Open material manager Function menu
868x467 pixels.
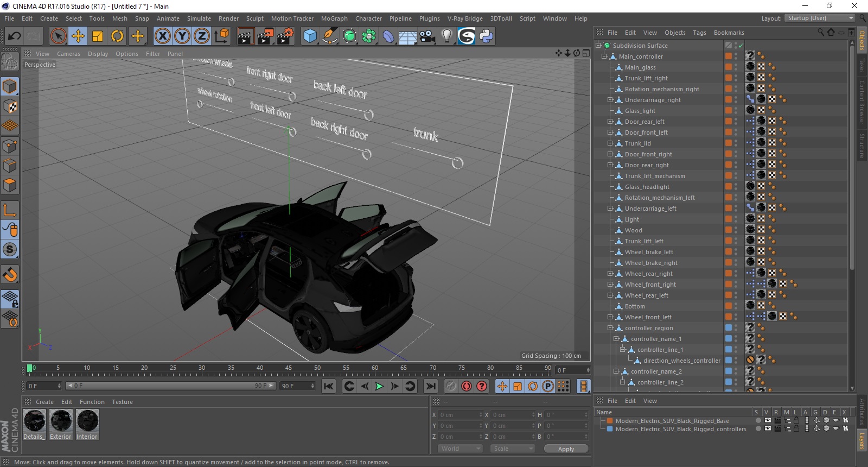92,402
